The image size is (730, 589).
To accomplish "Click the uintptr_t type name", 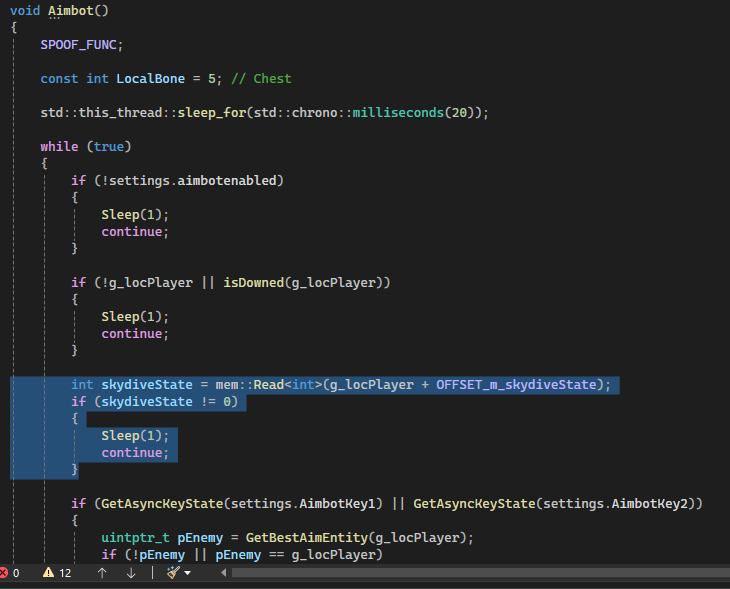I will click(x=135, y=538).
